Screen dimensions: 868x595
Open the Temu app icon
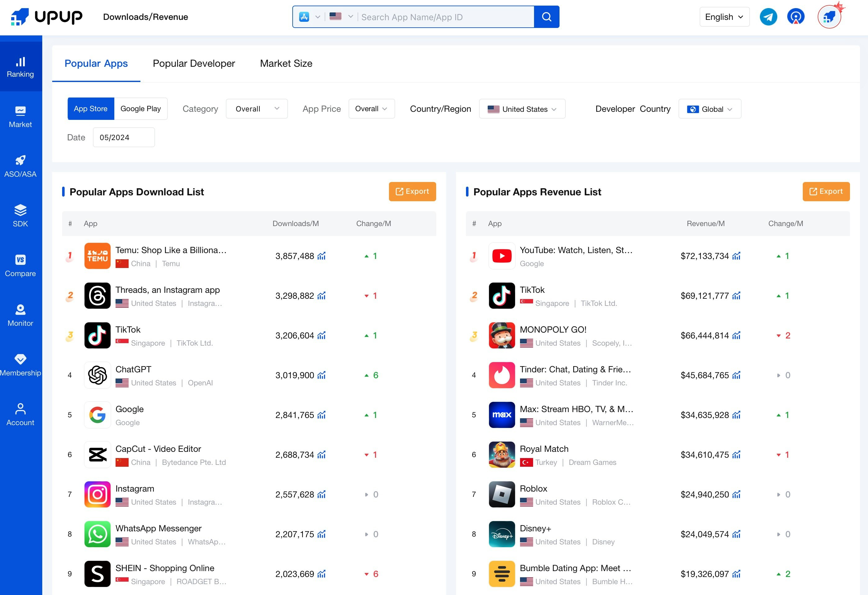click(98, 256)
